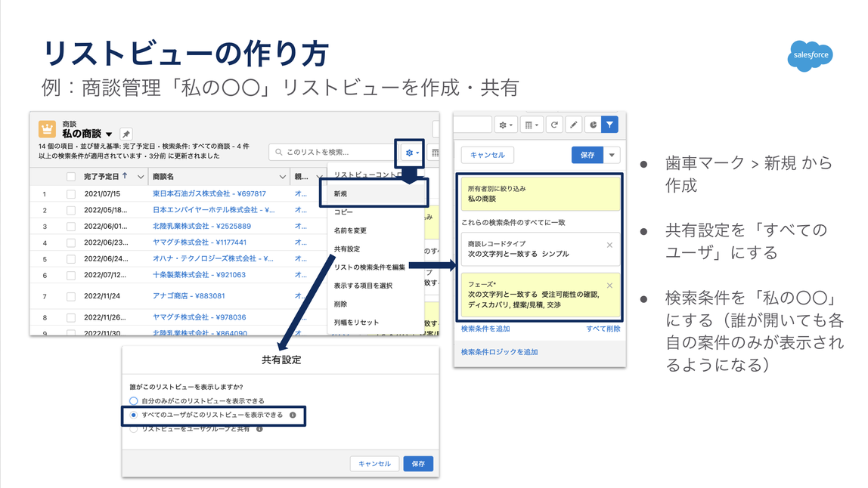The height and width of the screenshot is (488, 868).
Task: Open the 商談名 column menu chevron
Action: click(x=282, y=177)
